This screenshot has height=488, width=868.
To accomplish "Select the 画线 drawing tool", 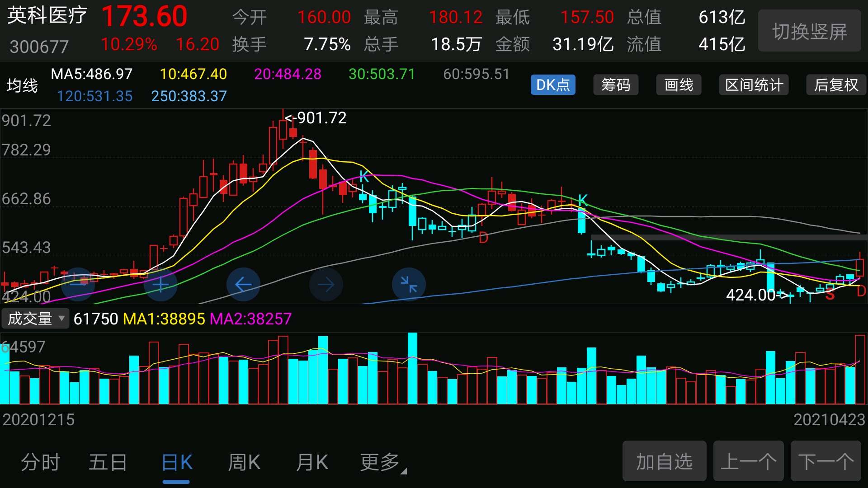I will pos(679,85).
